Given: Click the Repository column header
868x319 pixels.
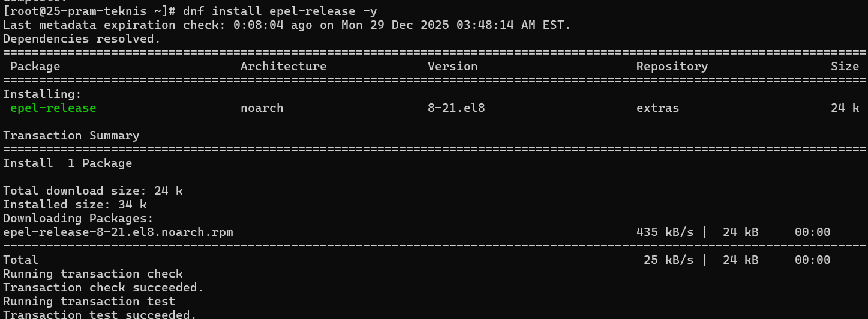Looking at the screenshot, I should pos(672,67).
